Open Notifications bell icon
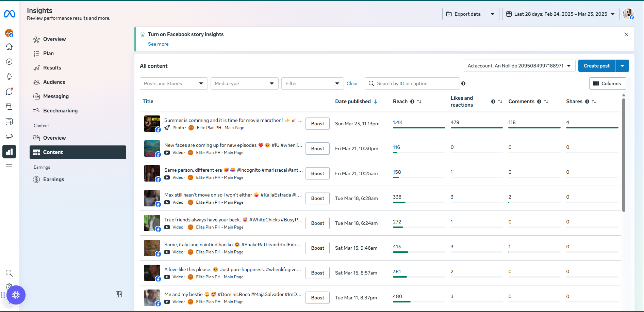The height and width of the screenshot is (312, 644). (x=9, y=77)
